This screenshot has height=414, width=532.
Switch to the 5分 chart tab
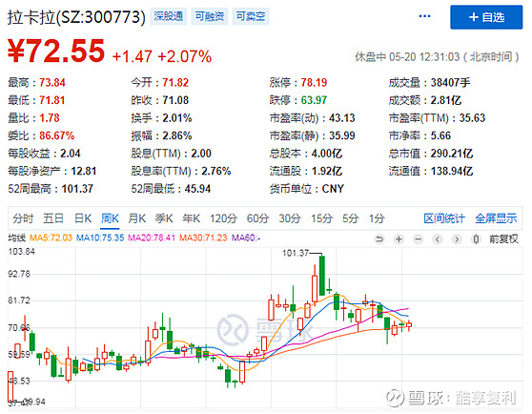click(350, 218)
